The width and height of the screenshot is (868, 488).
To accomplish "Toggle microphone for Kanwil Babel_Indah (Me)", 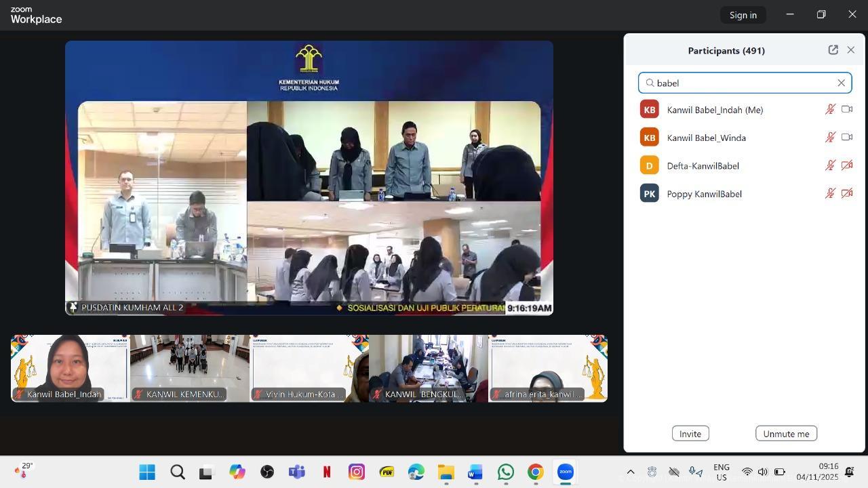I will [x=829, y=109].
